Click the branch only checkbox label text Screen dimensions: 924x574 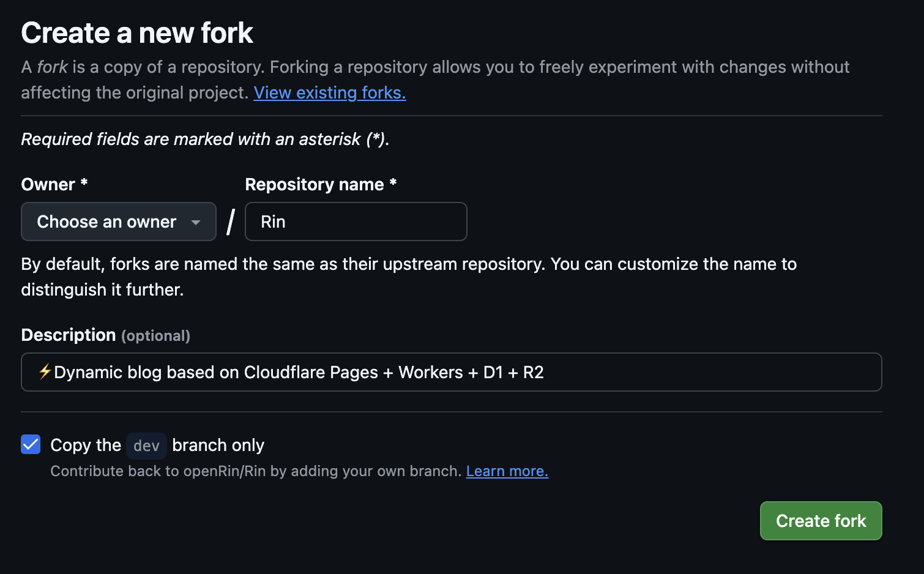tap(218, 445)
